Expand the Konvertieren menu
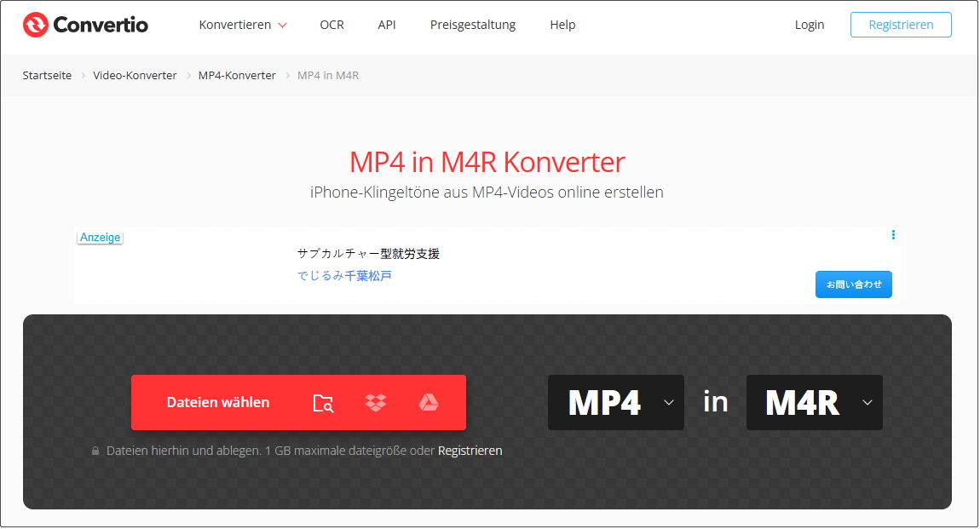 (x=243, y=25)
